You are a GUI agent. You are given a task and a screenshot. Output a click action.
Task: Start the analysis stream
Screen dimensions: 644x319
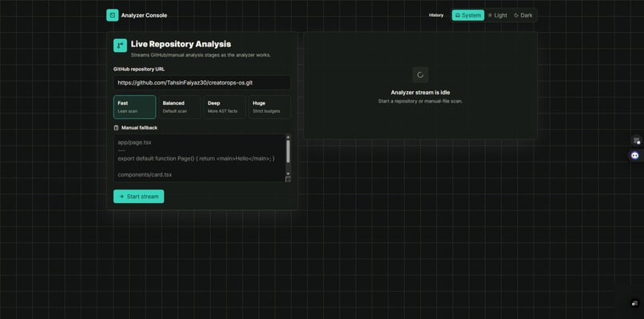point(139,197)
